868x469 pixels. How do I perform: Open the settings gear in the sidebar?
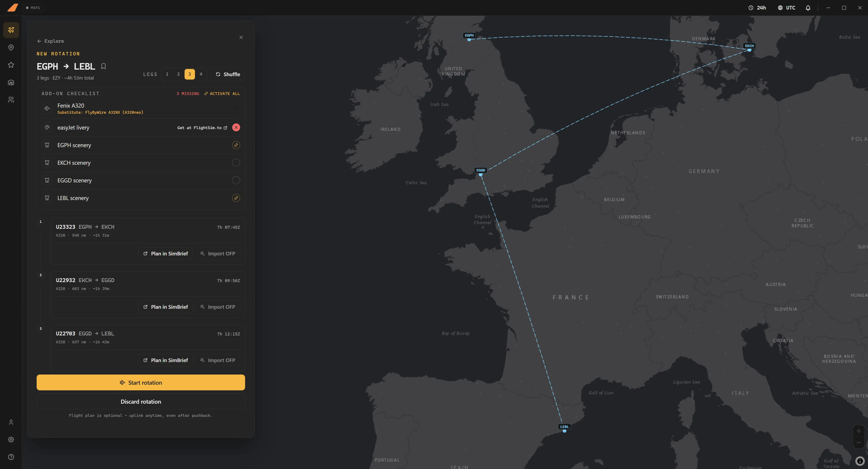point(11,440)
